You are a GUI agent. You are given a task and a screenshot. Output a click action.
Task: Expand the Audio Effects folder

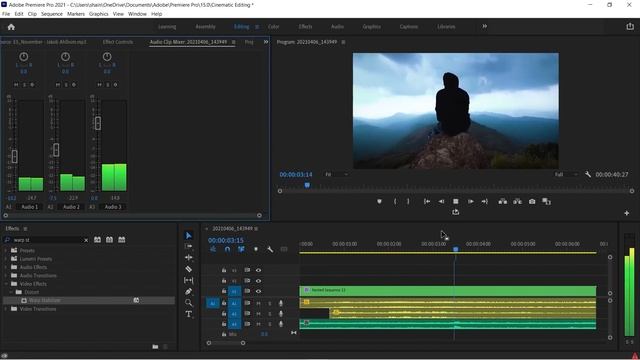click(6, 267)
